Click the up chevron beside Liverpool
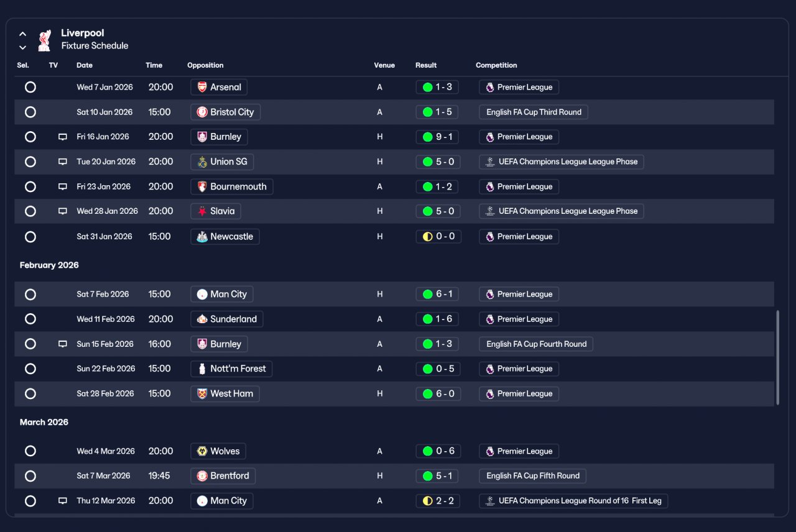The height and width of the screenshot is (532, 796). (x=22, y=34)
